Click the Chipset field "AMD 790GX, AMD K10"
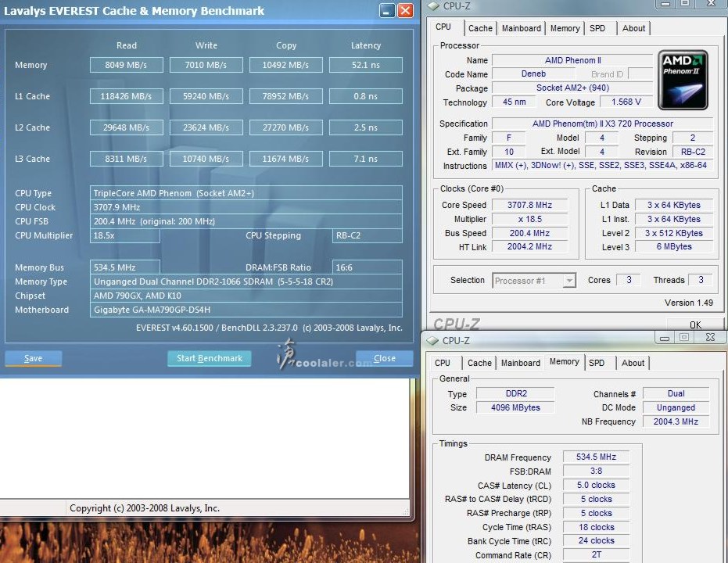The height and width of the screenshot is (563, 728). (x=246, y=296)
